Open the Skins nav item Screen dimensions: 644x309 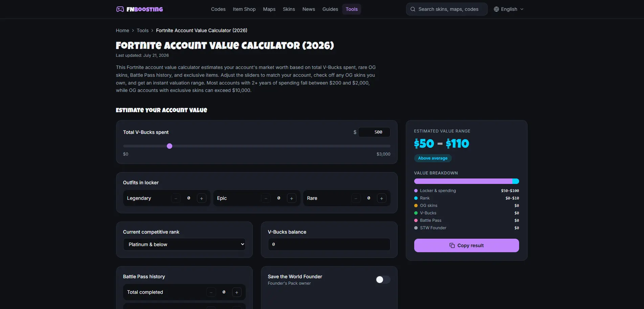[289, 9]
